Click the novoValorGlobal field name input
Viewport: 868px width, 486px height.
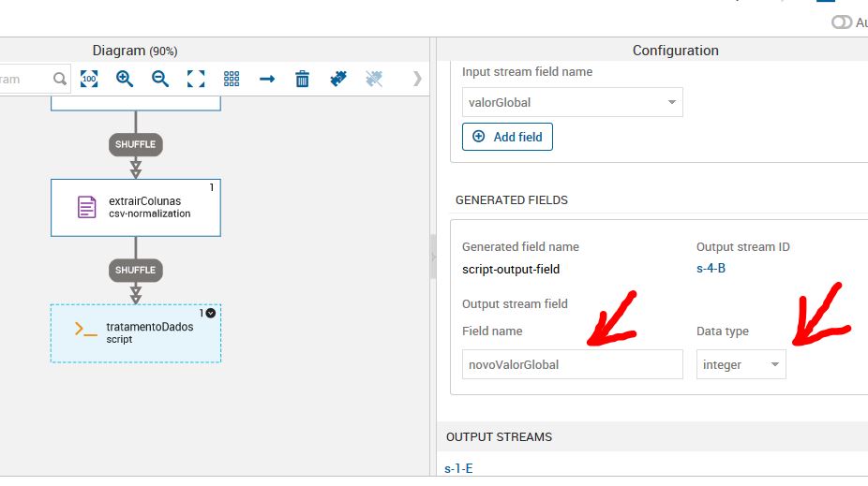click(x=572, y=364)
